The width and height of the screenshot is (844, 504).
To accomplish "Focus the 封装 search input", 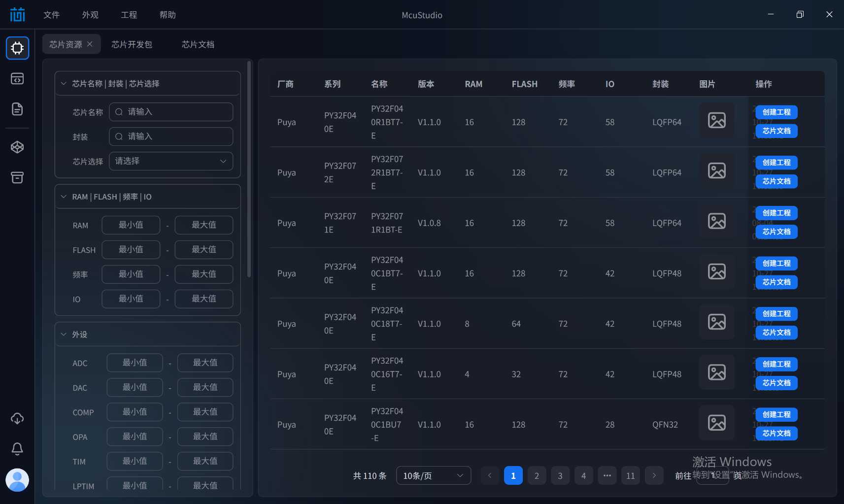I will tap(171, 136).
